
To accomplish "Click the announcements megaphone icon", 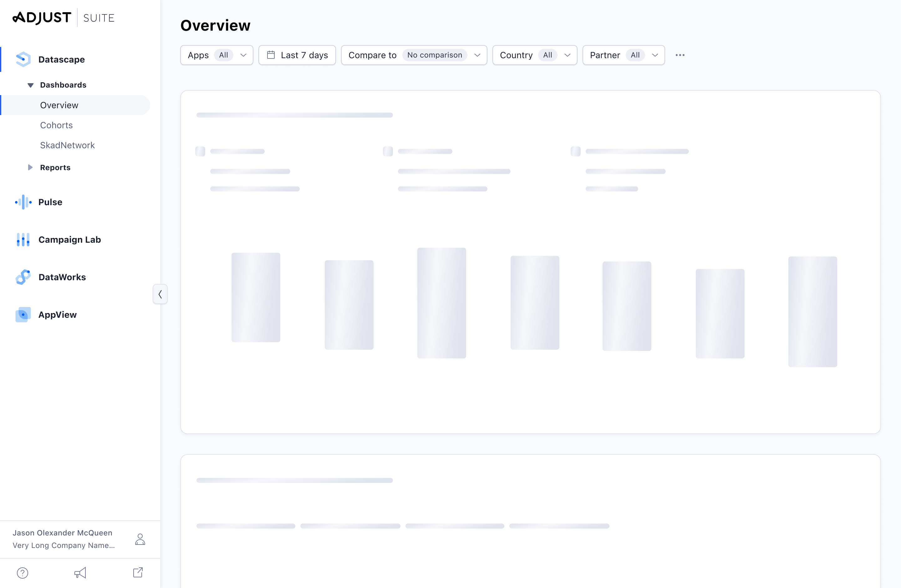I will (80, 572).
